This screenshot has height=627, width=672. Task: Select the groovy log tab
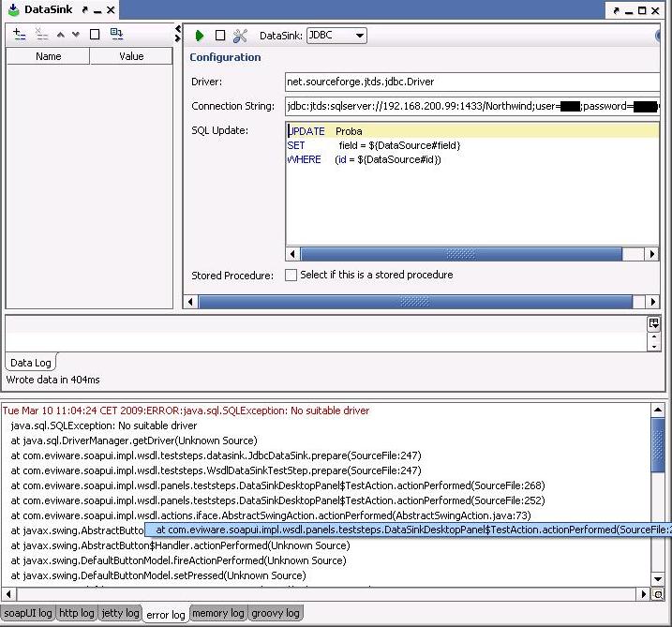click(x=276, y=613)
